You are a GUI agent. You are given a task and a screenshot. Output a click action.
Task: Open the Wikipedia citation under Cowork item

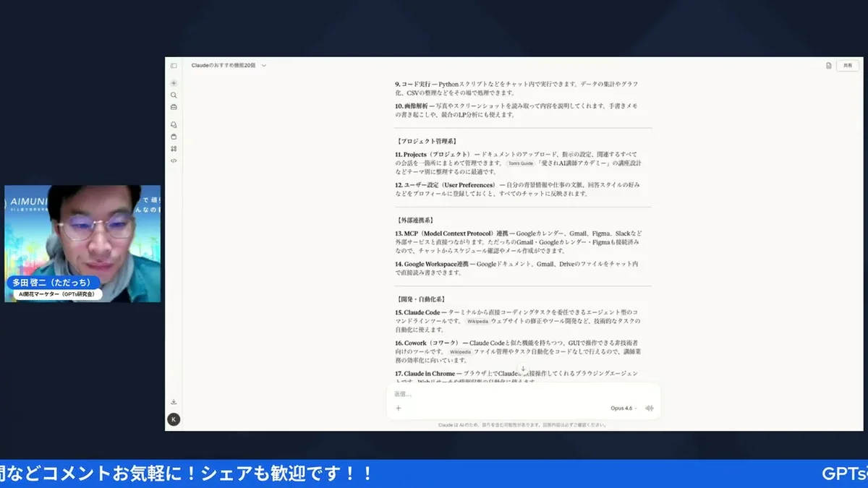[x=460, y=352]
